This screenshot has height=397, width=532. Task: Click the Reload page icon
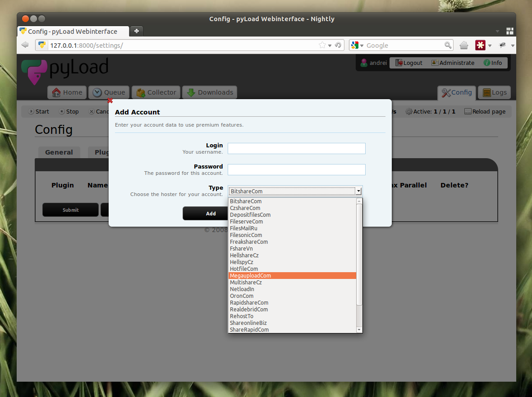click(x=468, y=111)
